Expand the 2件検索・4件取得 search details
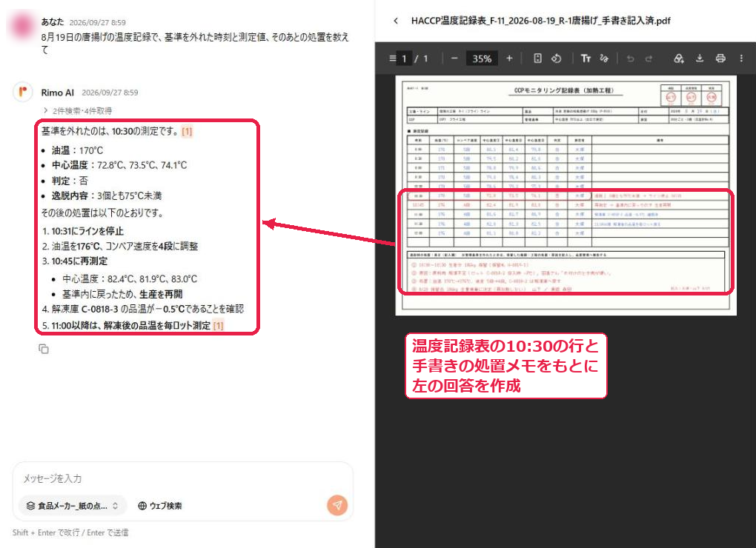 pos(78,111)
